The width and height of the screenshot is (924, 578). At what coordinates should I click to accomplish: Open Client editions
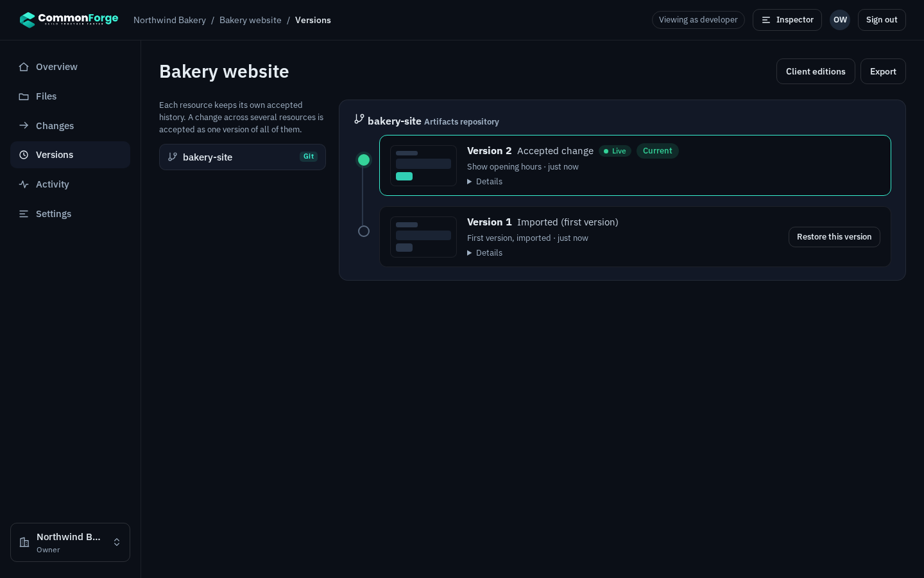pos(816,71)
